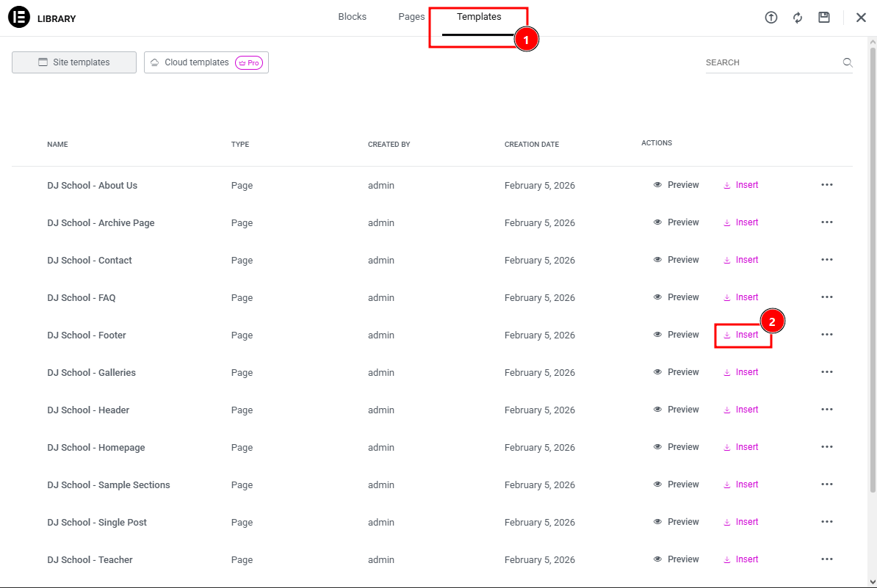
Task: Click the 'DJ School - Single Post' name
Action: 97,523
